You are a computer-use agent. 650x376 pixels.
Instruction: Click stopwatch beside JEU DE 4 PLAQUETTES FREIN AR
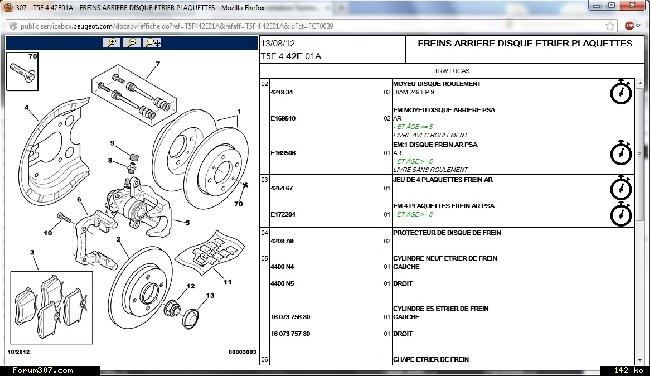pos(621,188)
